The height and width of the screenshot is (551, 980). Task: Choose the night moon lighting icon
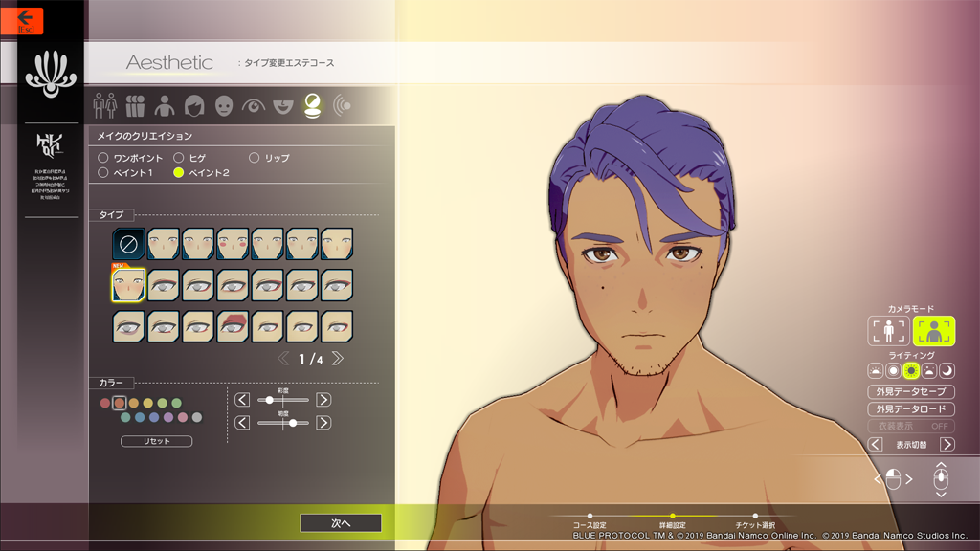(x=947, y=370)
